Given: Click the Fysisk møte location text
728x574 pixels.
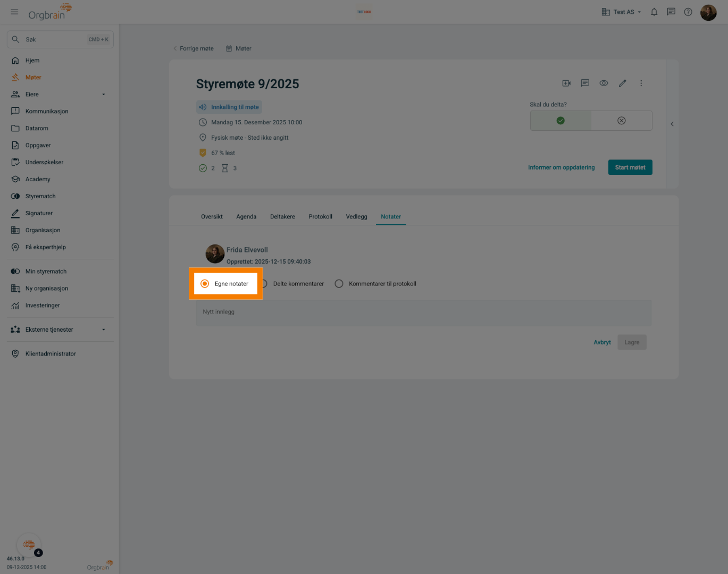Looking at the screenshot, I should point(250,138).
